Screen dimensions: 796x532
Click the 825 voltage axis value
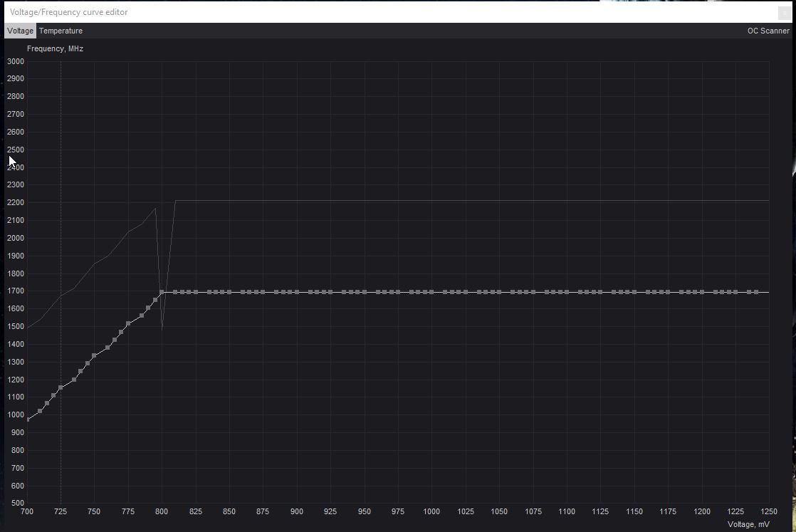point(196,511)
